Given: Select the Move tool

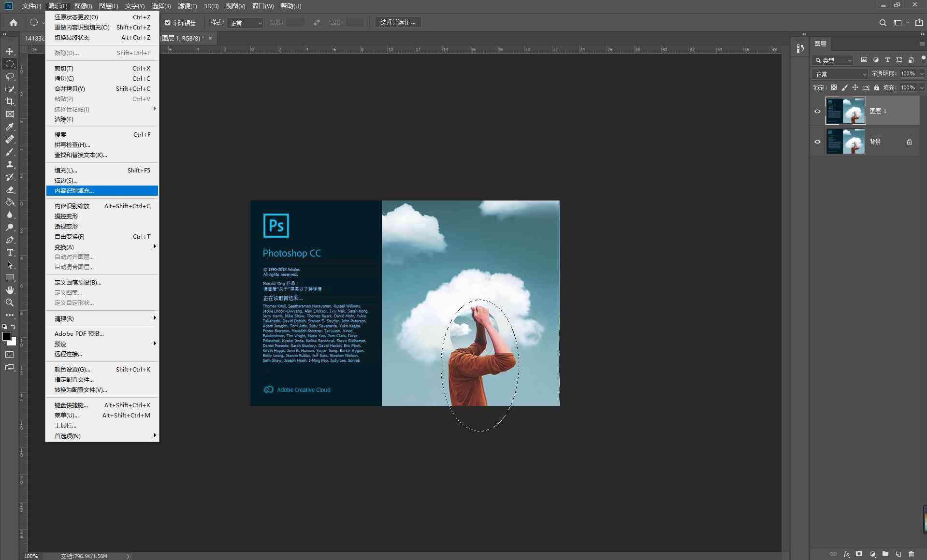Looking at the screenshot, I should (10, 51).
